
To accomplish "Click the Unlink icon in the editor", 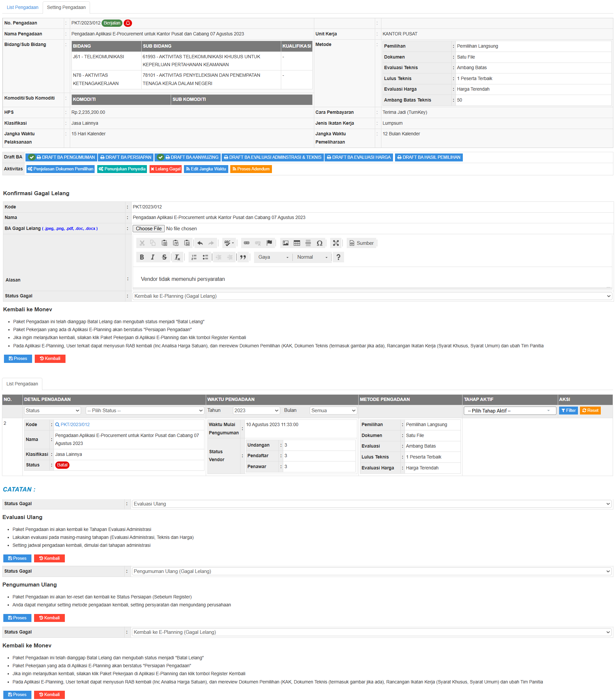I will click(258, 243).
